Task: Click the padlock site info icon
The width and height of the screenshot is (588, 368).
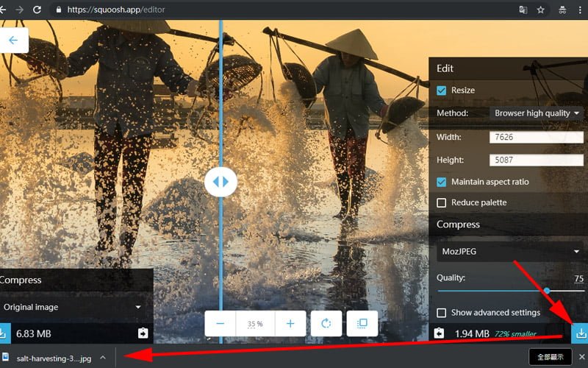Action: point(59,10)
